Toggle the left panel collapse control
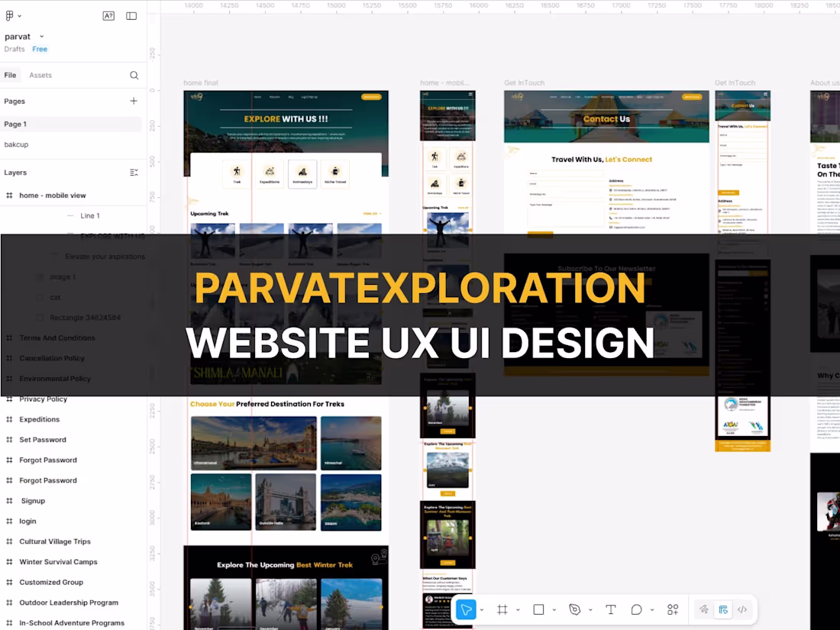The width and height of the screenshot is (840, 630). [131, 15]
